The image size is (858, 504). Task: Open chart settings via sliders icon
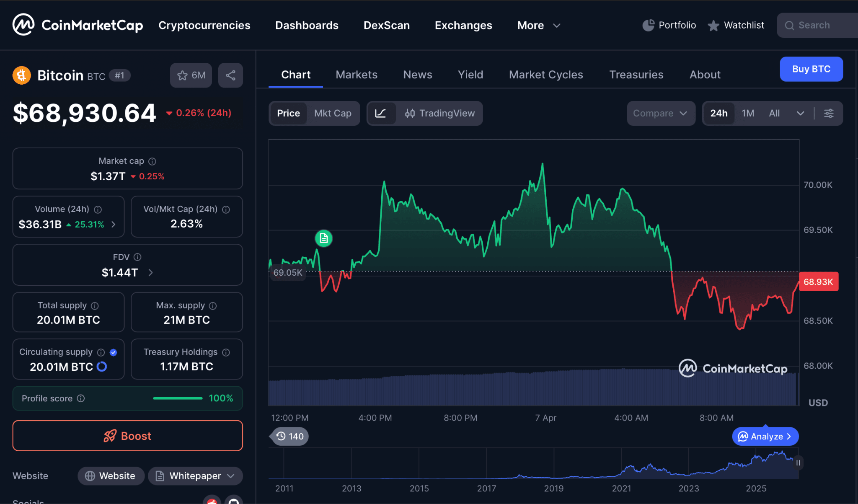[829, 113]
